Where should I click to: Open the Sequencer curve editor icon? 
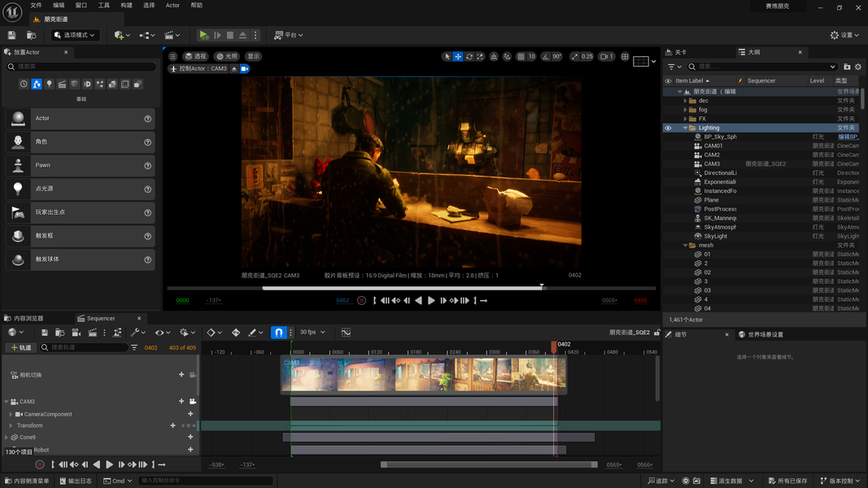pyautogui.click(x=346, y=333)
